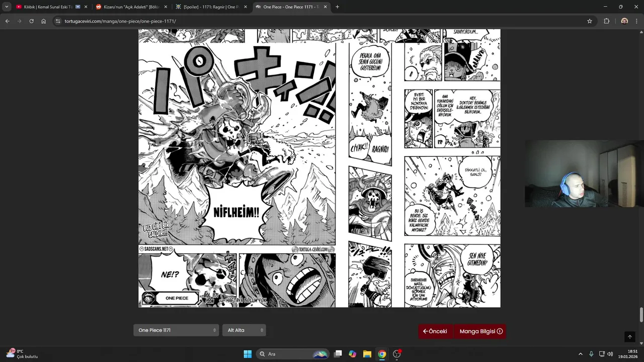Switch to the Kizaru'nun Açık Adaleti tab

pos(131,7)
